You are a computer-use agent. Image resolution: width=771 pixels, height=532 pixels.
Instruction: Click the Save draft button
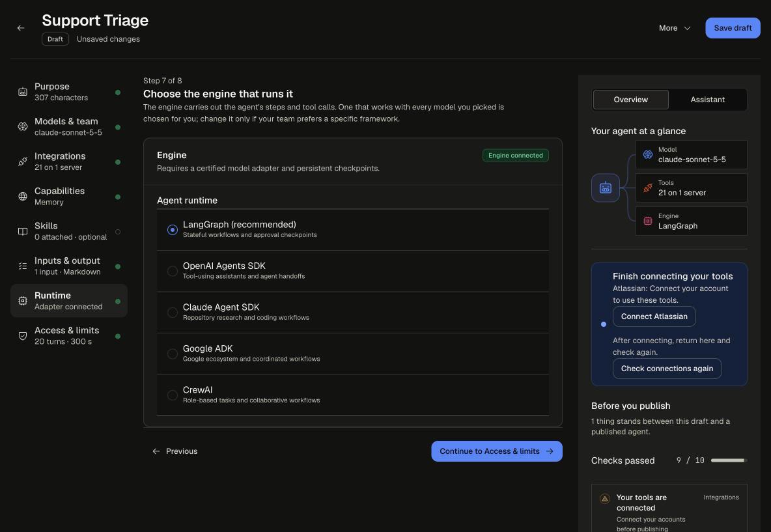733,28
